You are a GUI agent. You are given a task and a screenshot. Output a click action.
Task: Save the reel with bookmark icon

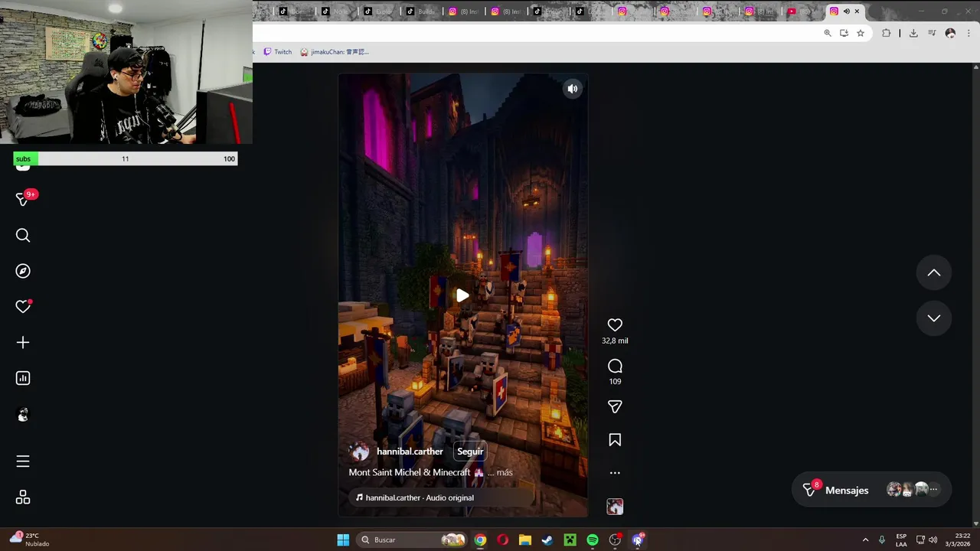point(615,440)
